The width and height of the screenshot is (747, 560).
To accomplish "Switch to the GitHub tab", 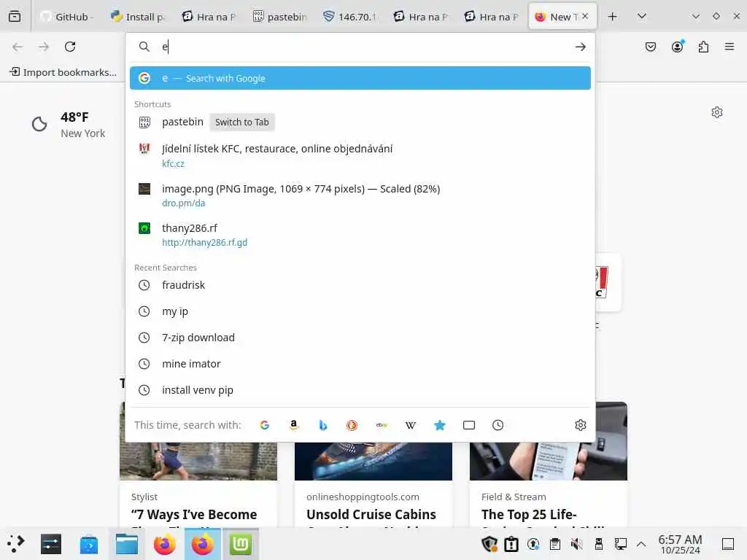I will click(68, 17).
